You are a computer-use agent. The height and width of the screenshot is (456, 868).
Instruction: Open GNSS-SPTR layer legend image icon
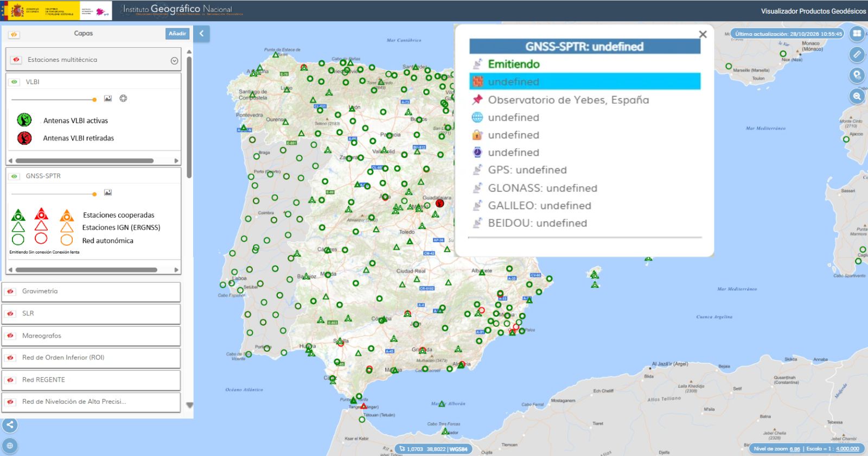point(108,192)
